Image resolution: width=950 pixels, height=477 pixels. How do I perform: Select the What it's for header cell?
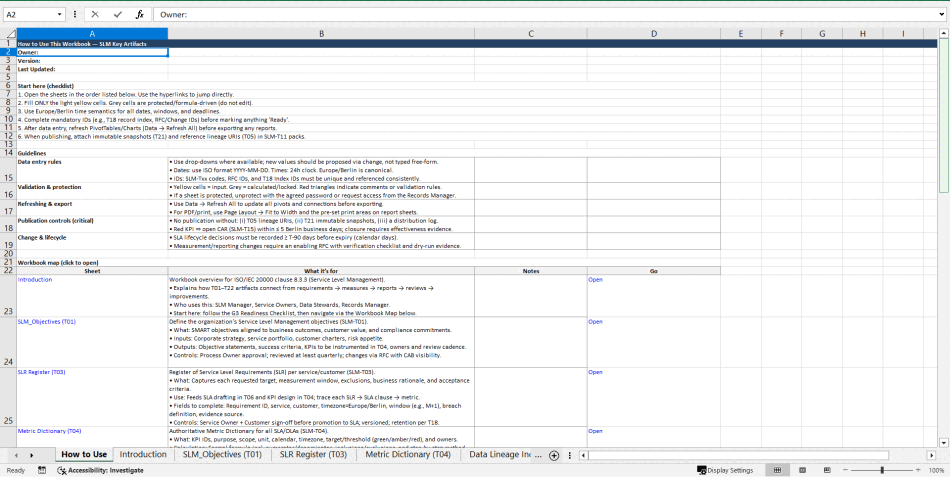[321, 271]
